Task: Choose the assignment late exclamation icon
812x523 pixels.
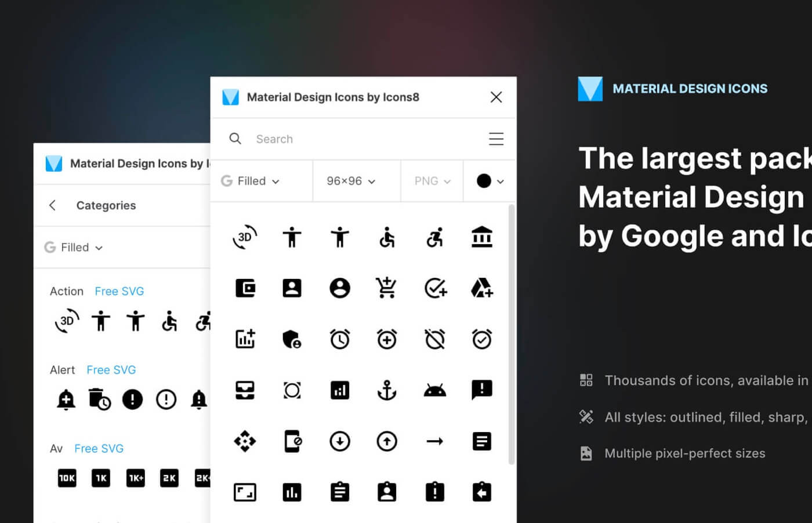Action: (x=435, y=492)
